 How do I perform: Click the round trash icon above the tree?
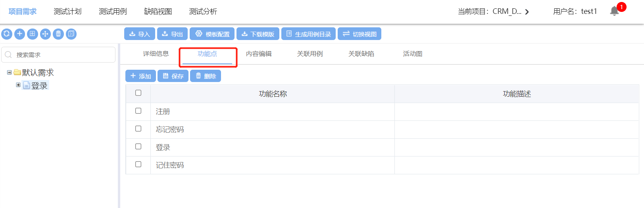pos(58,34)
